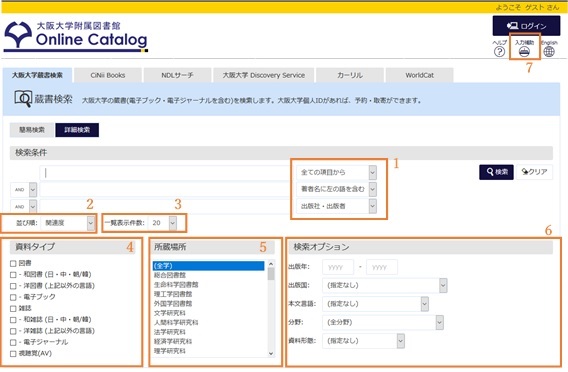
Task: Check the 洋図書 (上記以外の言語) checkbox
Action: (x=13, y=286)
